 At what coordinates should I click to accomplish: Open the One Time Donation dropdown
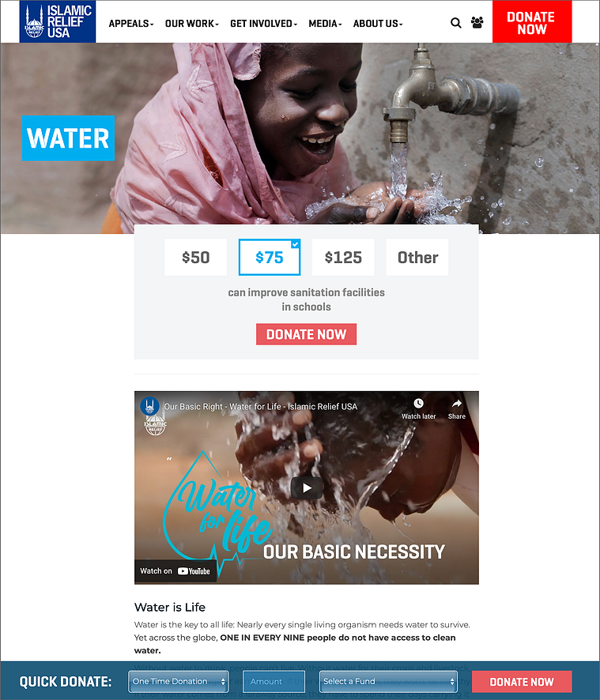(179, 682)
